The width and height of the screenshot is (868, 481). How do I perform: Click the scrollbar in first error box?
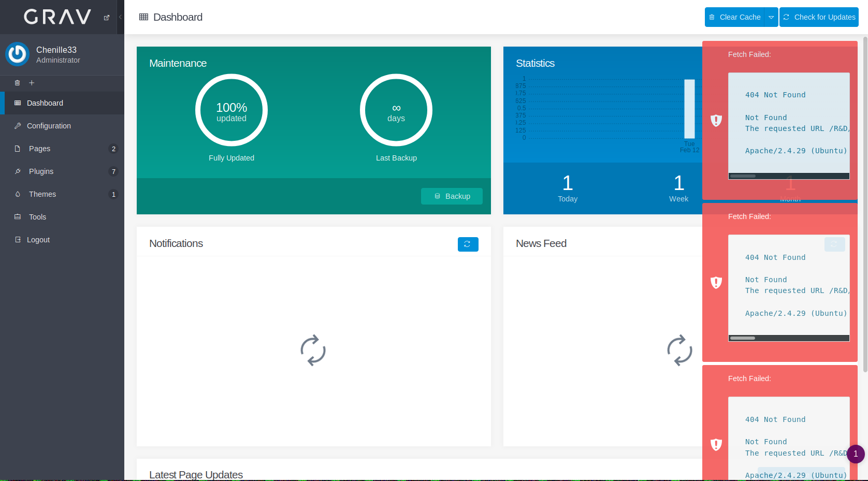[x=743, y=176]
